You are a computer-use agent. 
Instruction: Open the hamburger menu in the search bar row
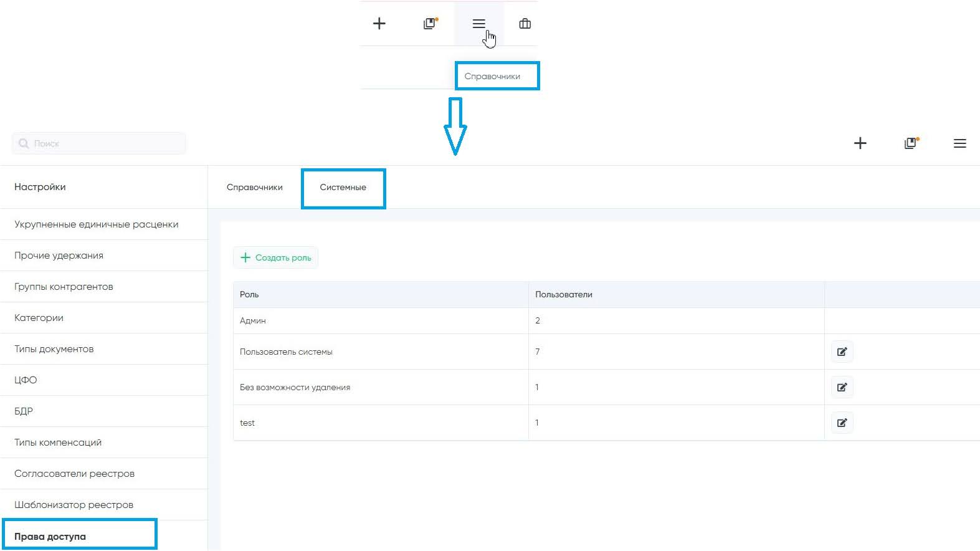click(959, 143)
